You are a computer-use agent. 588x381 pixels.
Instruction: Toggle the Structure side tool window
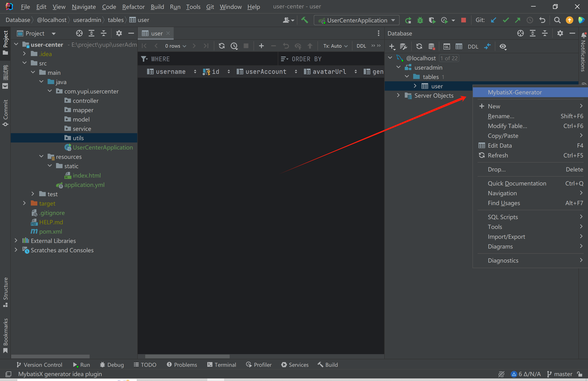(x=5, y=292)
